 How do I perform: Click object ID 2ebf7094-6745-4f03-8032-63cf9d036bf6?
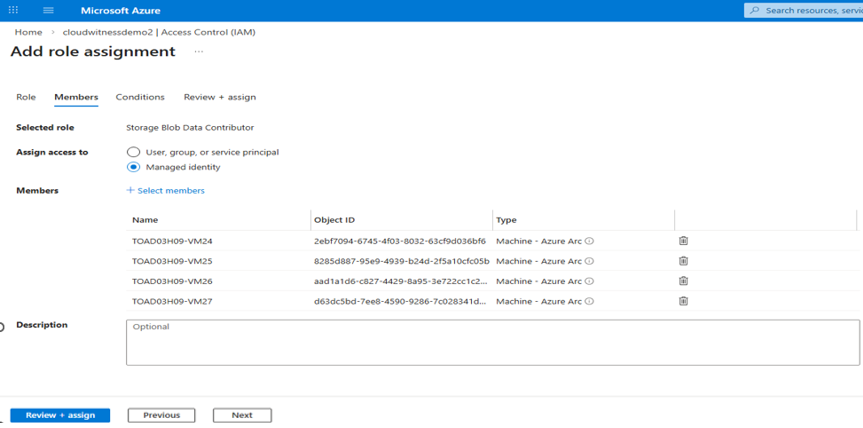(x=400, y=241)
